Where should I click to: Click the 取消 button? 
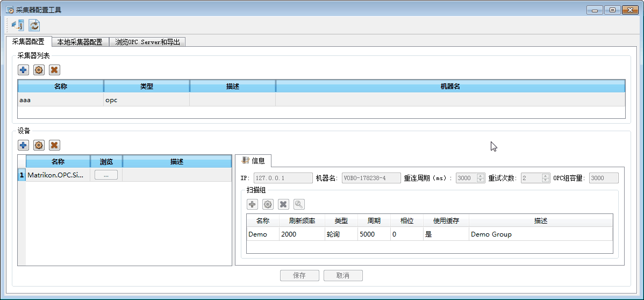343,276
